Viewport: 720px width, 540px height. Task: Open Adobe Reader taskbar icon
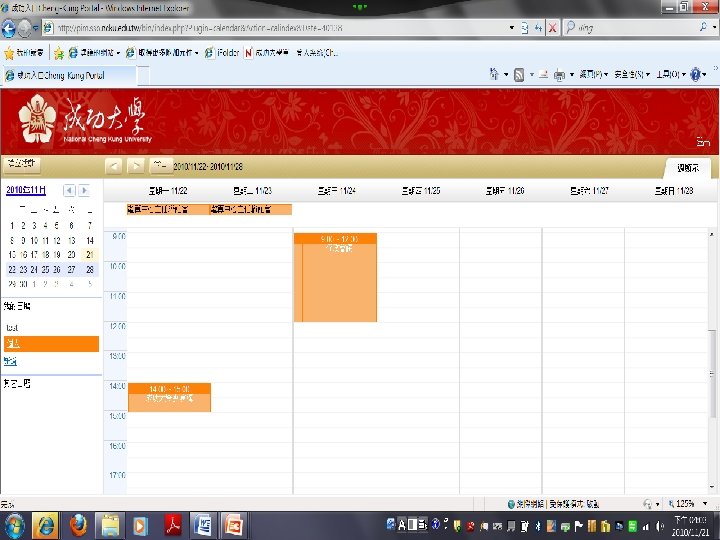(x=173, y=525)
